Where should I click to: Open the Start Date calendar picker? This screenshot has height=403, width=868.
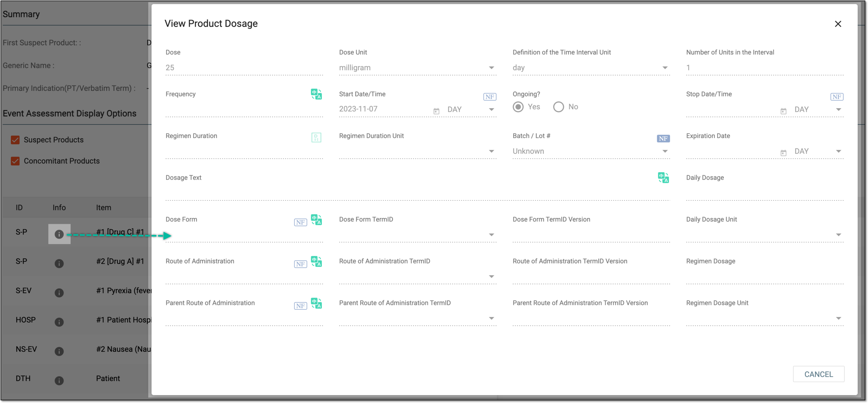pyautogui.click(x=436, y=111)
